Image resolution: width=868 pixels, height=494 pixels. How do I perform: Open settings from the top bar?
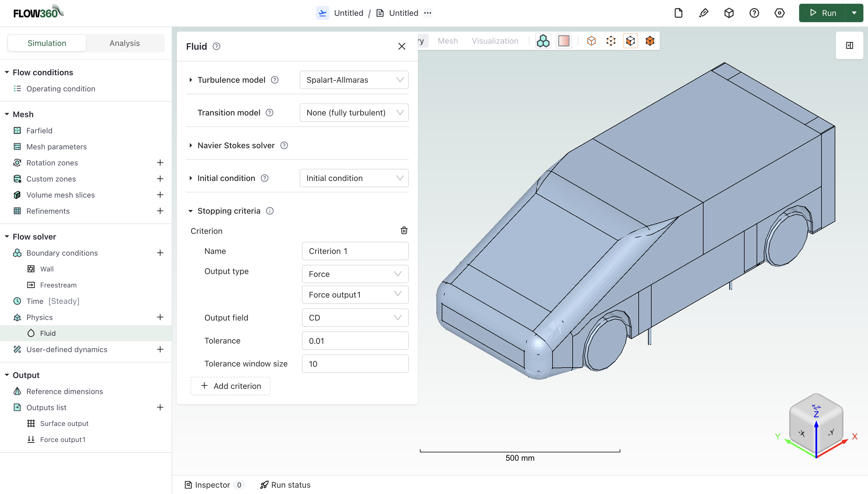(779, 13)
